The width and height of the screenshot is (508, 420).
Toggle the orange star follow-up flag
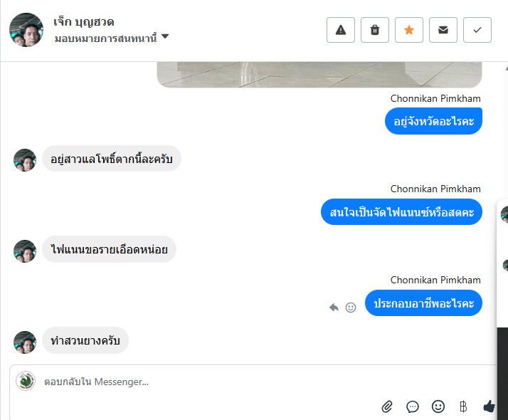coord(408,30)
